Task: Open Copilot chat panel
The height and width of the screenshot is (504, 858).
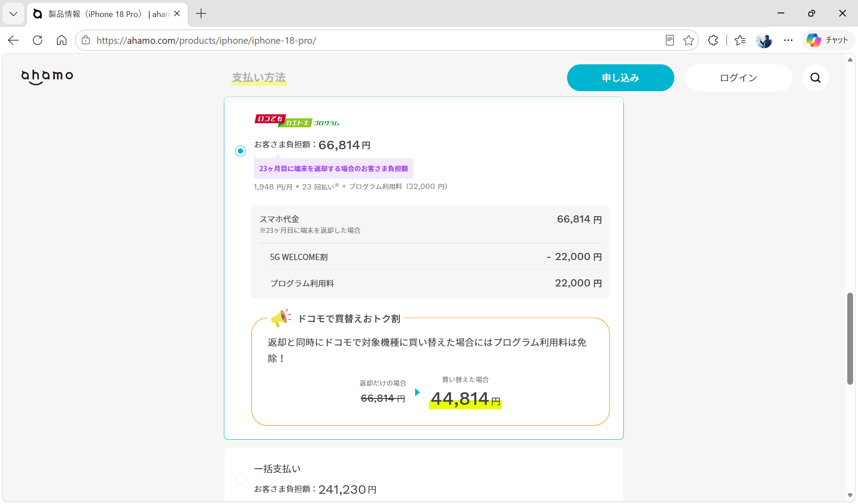Action: point(828,40)
